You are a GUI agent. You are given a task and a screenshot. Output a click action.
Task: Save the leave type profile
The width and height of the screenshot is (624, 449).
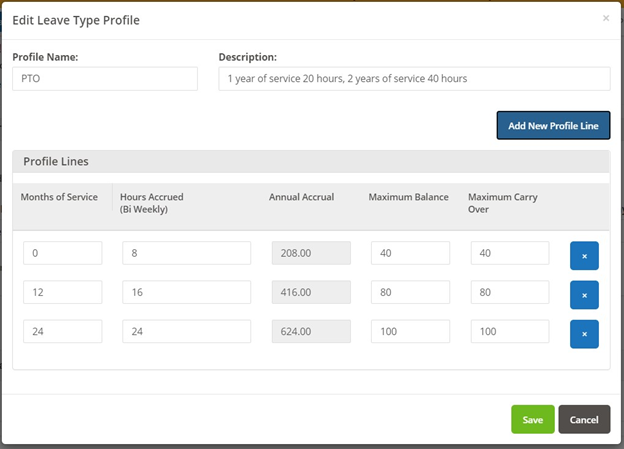pyautogui.click(x=532, y=420)
